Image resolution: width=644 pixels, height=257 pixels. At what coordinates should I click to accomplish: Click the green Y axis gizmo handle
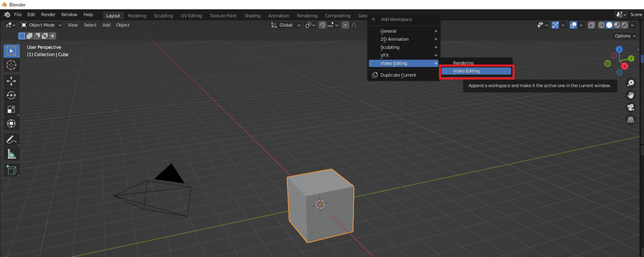tap(631, 58)
